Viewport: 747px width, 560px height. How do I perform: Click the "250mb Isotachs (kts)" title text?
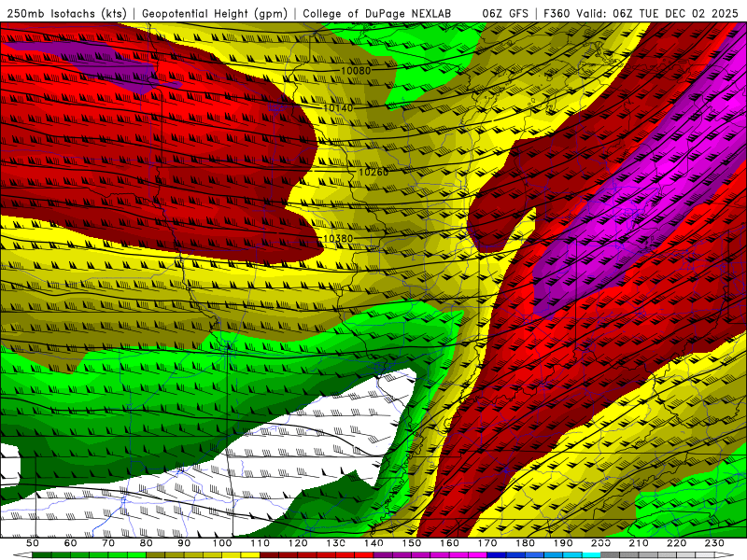point(66,14)
